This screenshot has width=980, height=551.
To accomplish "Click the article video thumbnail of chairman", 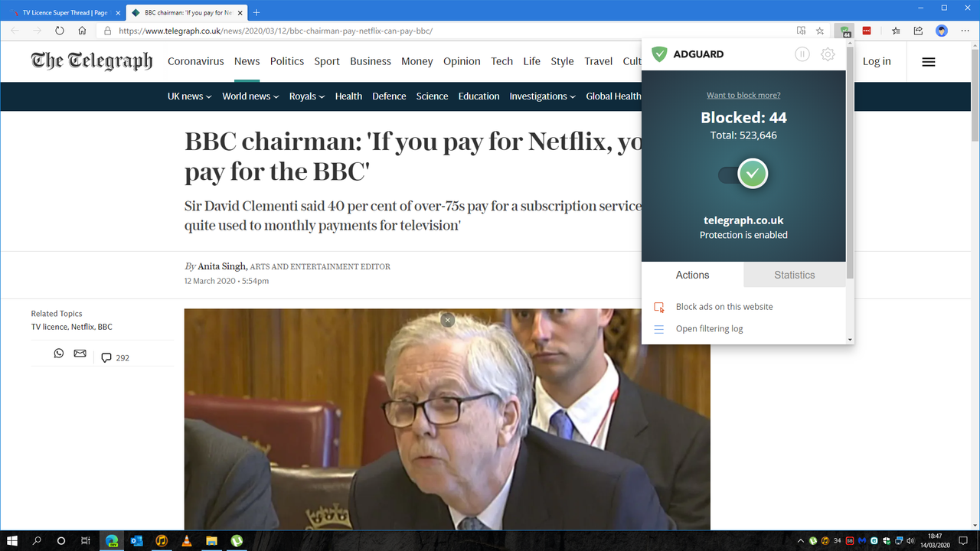I will pos(447,419).
